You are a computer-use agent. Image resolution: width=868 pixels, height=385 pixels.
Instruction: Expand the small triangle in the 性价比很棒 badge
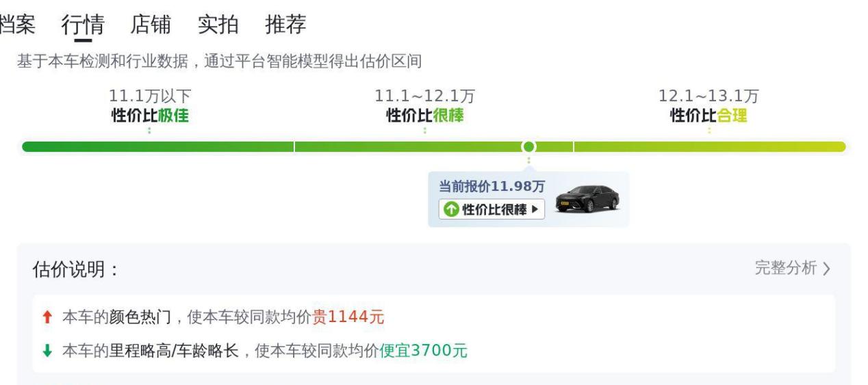coord(535,210)
